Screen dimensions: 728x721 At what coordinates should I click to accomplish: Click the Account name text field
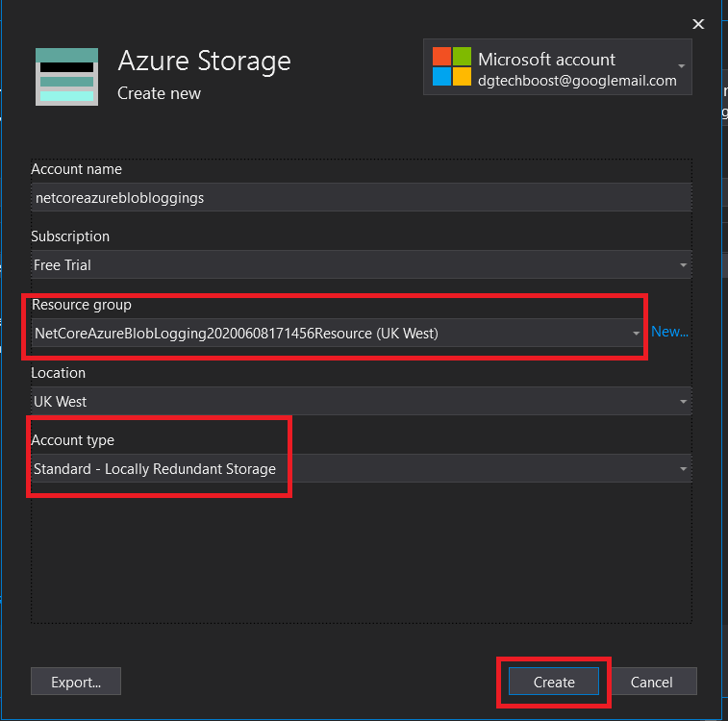pyautogui.click(x=361, y=197)
